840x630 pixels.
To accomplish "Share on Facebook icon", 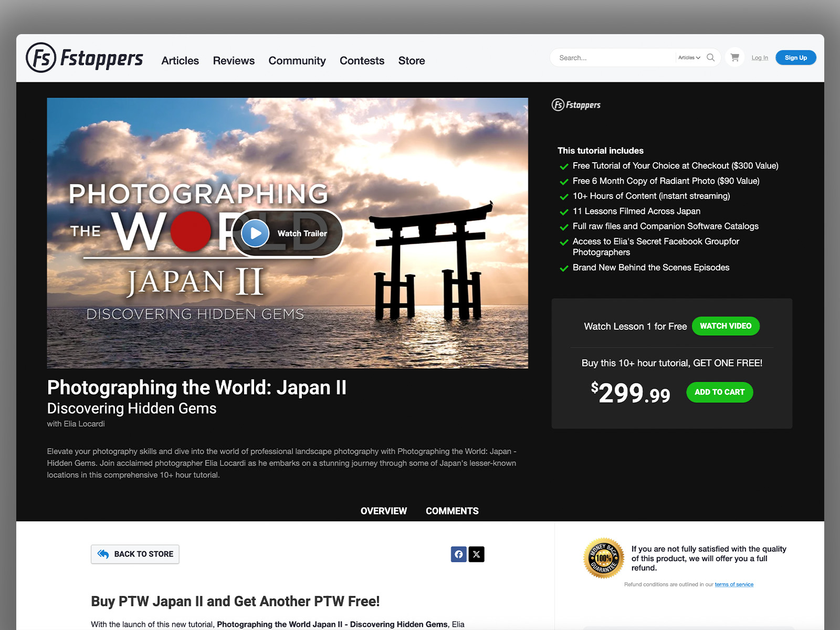I will [x=459, y=554].
